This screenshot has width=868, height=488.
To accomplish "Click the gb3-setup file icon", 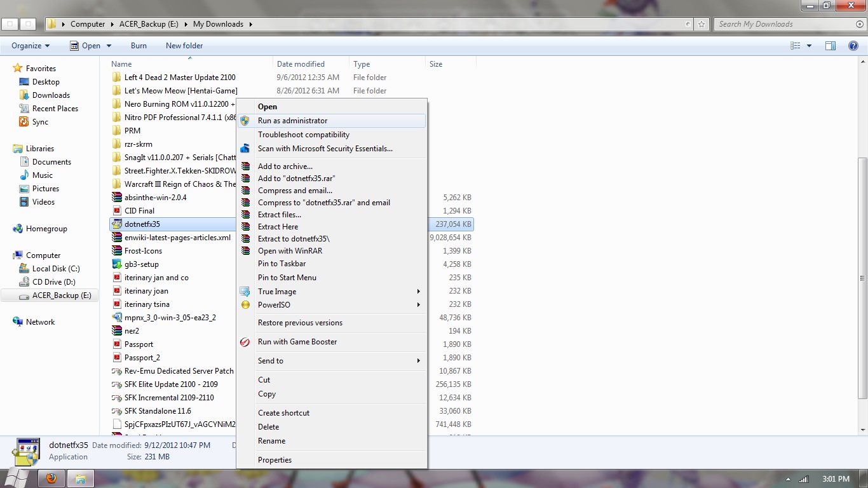I will click(x=117, y=264).
